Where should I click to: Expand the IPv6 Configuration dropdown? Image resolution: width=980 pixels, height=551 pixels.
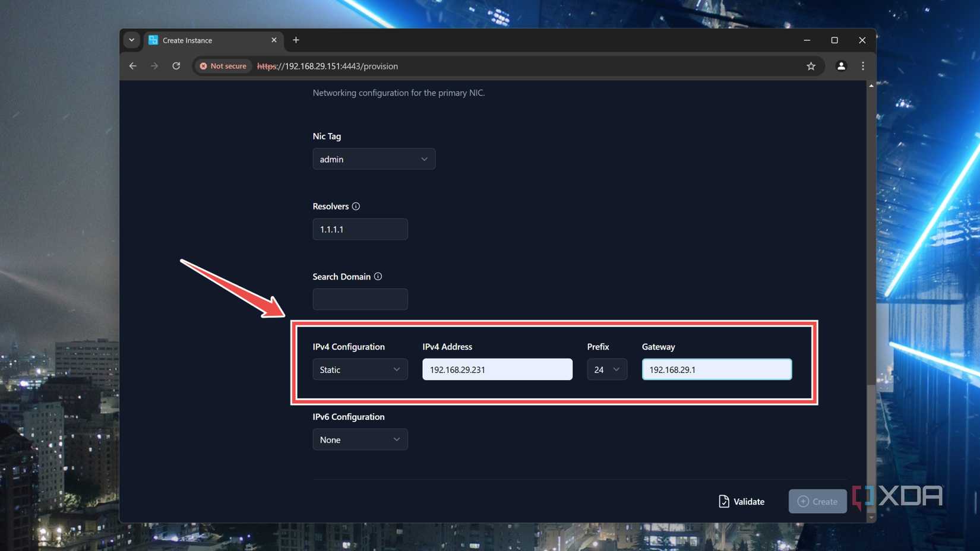coord(360,439)
